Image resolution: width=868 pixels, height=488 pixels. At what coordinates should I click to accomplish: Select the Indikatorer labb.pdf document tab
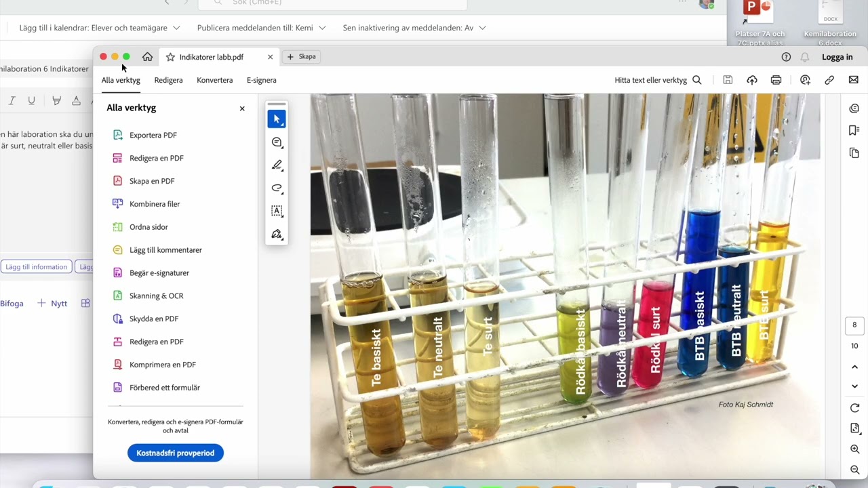coord(218,57)
